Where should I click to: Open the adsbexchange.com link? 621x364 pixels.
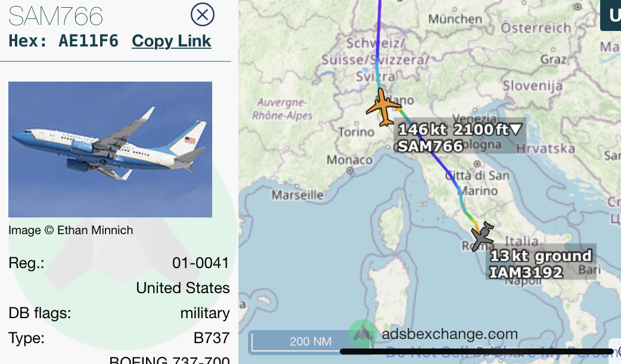[449, 334]
